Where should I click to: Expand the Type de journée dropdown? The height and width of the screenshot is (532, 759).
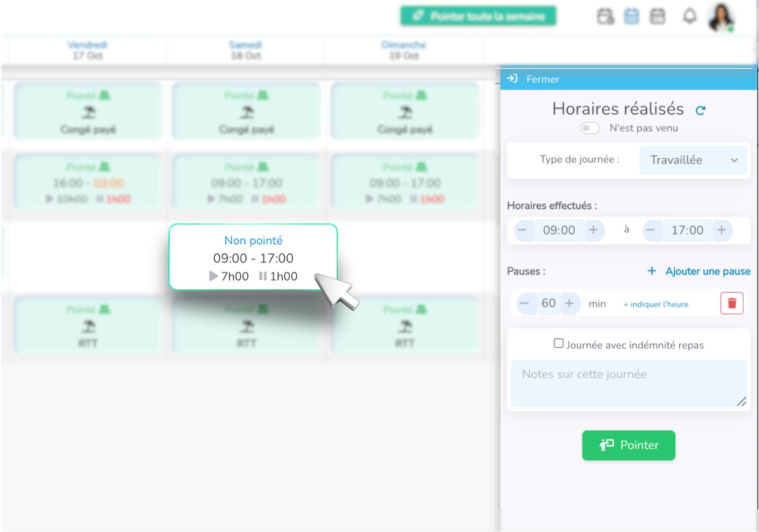point(692,160)
